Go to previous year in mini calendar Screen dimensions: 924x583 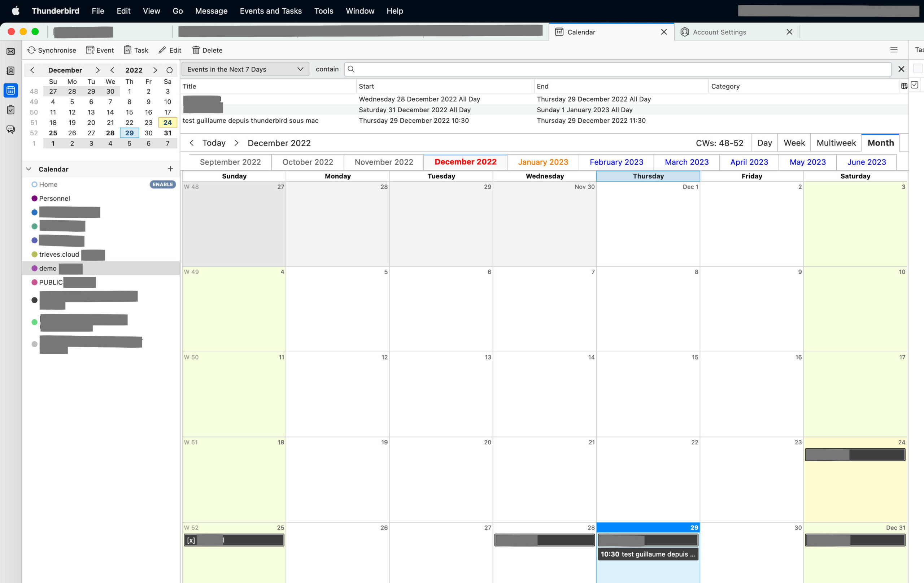(x=112, y=70)
